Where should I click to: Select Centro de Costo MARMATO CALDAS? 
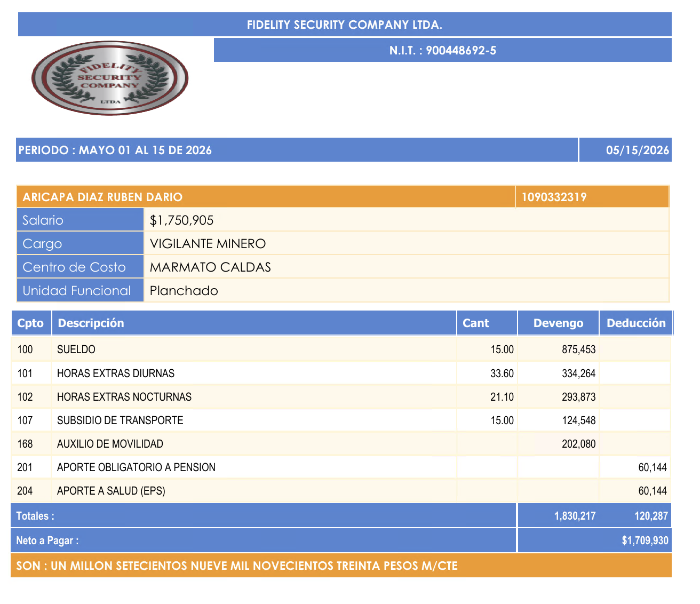(407, 267)
